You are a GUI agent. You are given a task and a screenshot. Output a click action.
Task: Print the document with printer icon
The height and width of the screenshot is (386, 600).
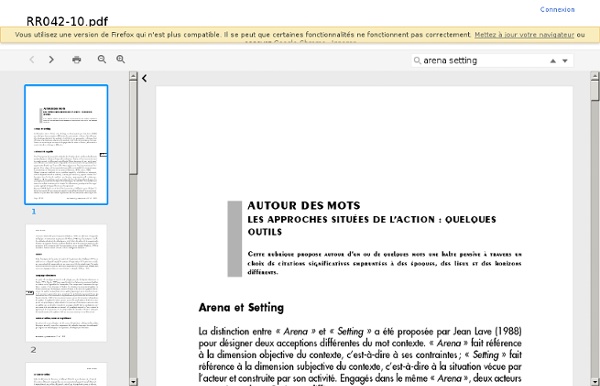(x=77, y=59)
